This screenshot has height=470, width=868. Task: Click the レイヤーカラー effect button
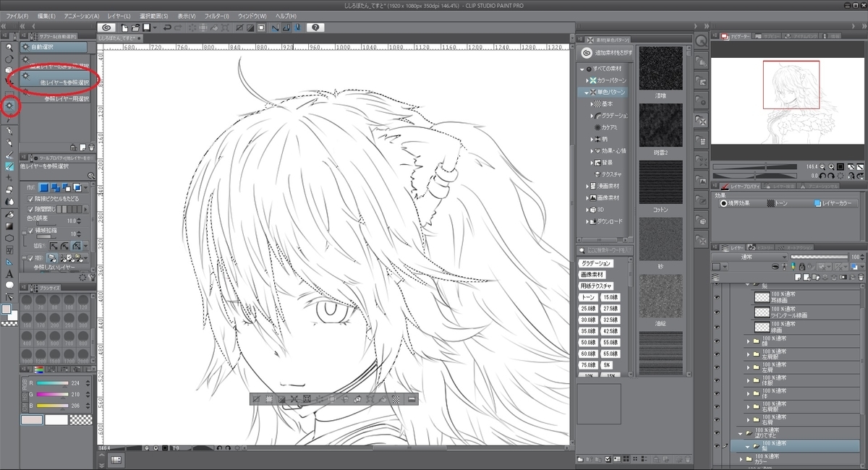(837, 204)
